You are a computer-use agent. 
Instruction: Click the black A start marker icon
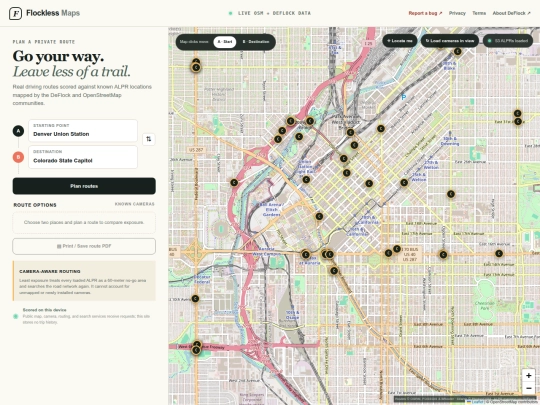tap(18, 131)
